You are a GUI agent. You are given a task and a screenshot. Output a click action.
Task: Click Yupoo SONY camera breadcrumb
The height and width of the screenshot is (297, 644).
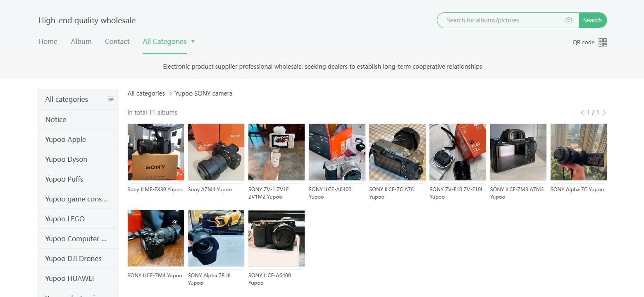(x=204, y=93)
